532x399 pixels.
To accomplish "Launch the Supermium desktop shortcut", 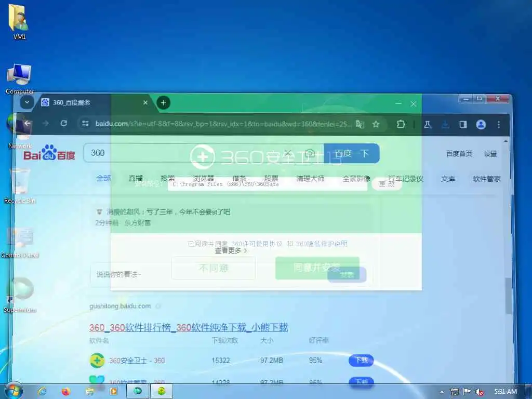I will click(x=20, y=295).
